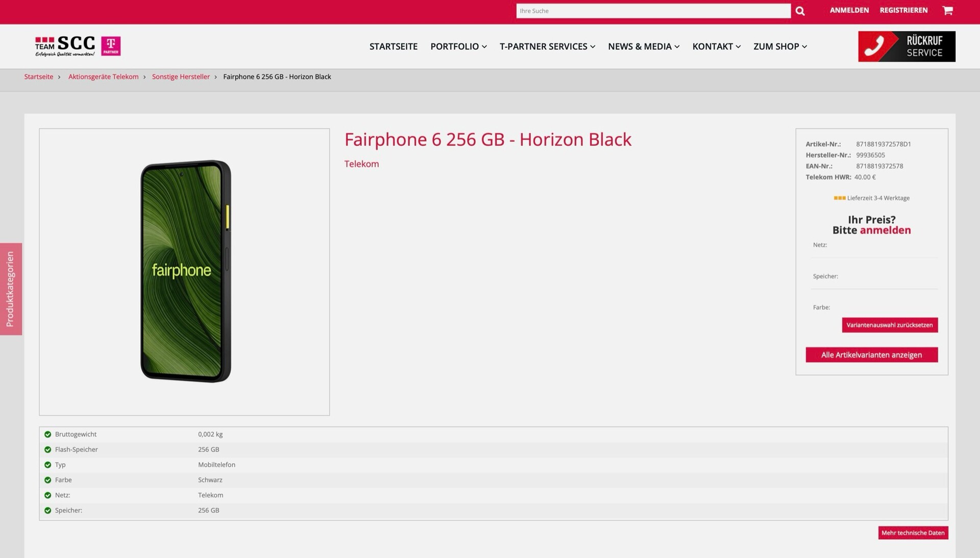Click Variantenauswahl zurücksetzen button
The height and width of the screenshot is (558, 980).
[889, 325]
